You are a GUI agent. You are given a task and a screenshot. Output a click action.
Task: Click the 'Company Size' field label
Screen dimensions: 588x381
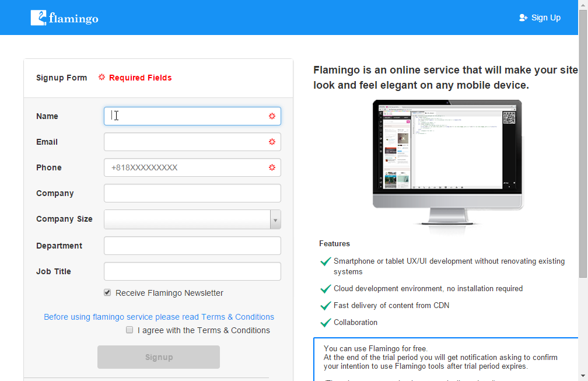(x=64, y=219)
